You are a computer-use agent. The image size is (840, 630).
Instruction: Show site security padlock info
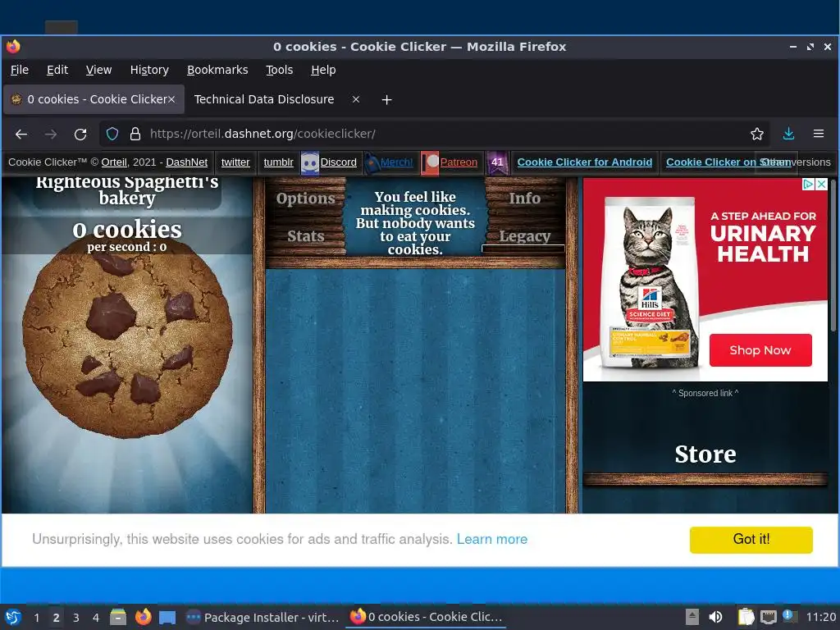click(135, 134)
